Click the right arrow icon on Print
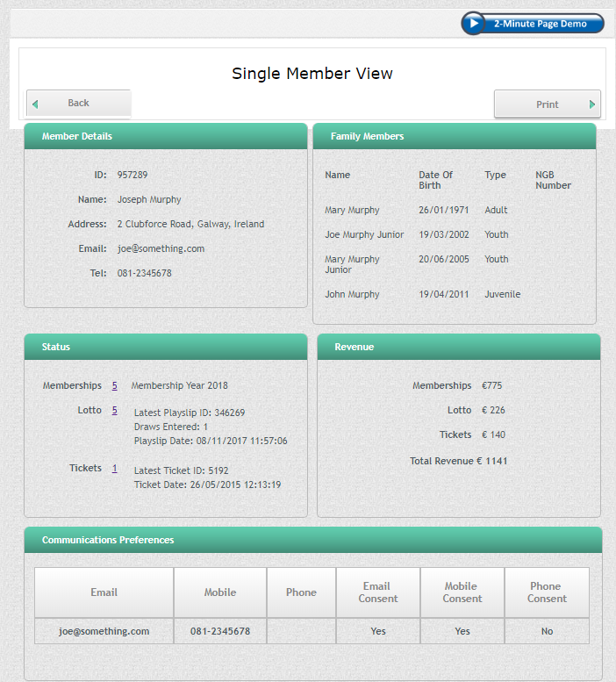616x682 pixels. pyautogui.click(x=592, y=104)
